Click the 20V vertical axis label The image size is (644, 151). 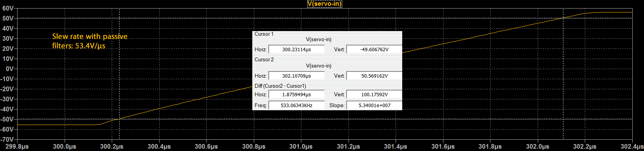coord(8,49)
